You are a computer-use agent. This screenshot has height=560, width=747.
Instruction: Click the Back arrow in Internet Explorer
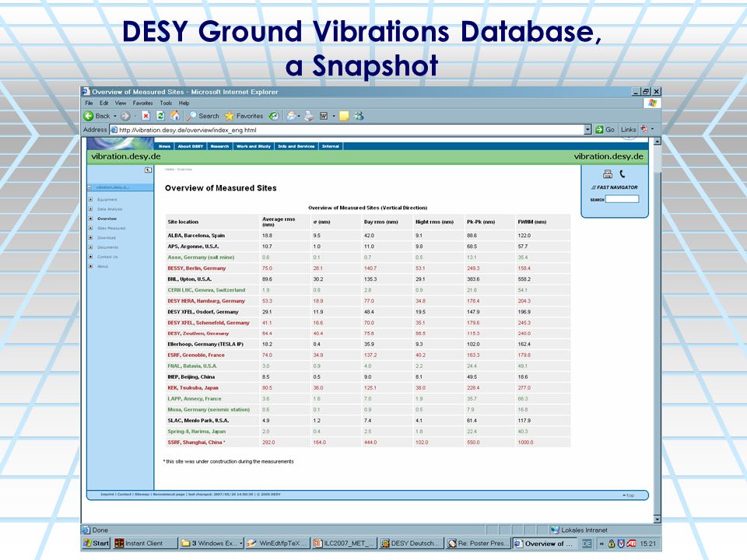[x=89, y=116]
